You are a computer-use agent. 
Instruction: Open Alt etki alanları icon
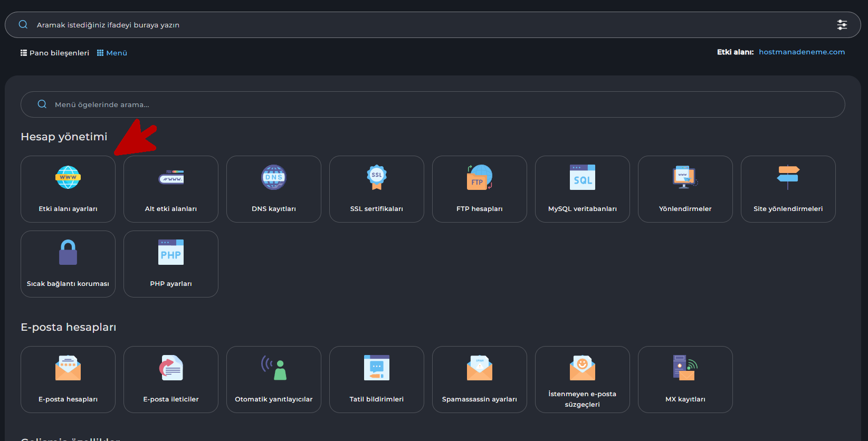pos(171,177)
